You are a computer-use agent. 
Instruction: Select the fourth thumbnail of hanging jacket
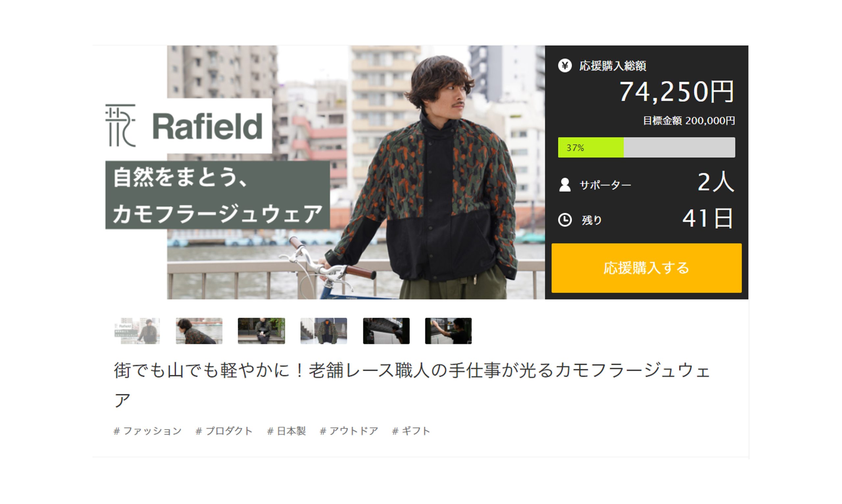[324, 331]
